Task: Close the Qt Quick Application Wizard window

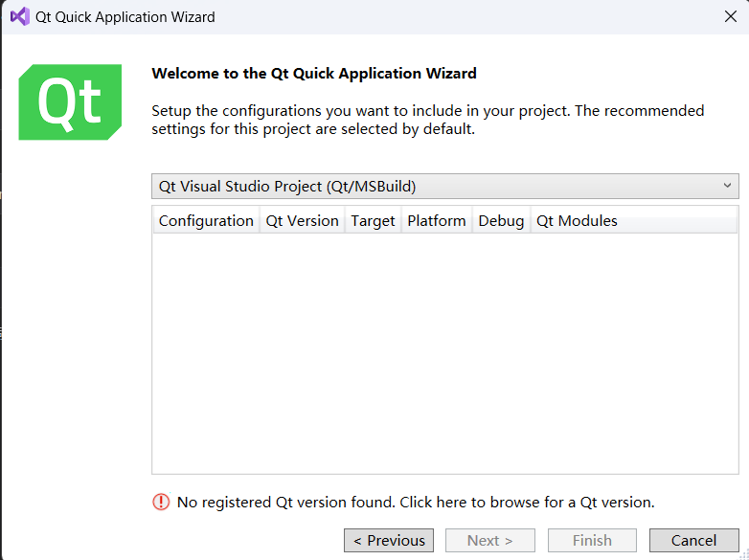Action: (730, 16)
